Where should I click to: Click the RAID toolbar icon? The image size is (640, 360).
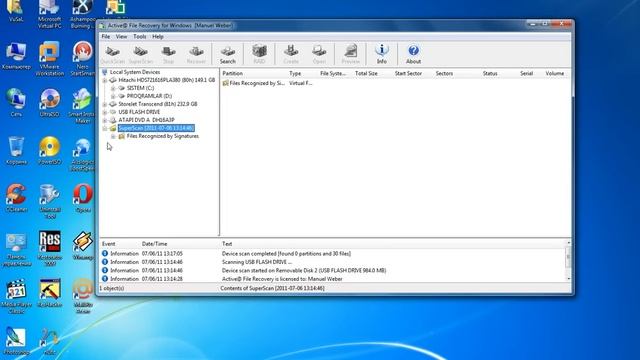(259, 54)
